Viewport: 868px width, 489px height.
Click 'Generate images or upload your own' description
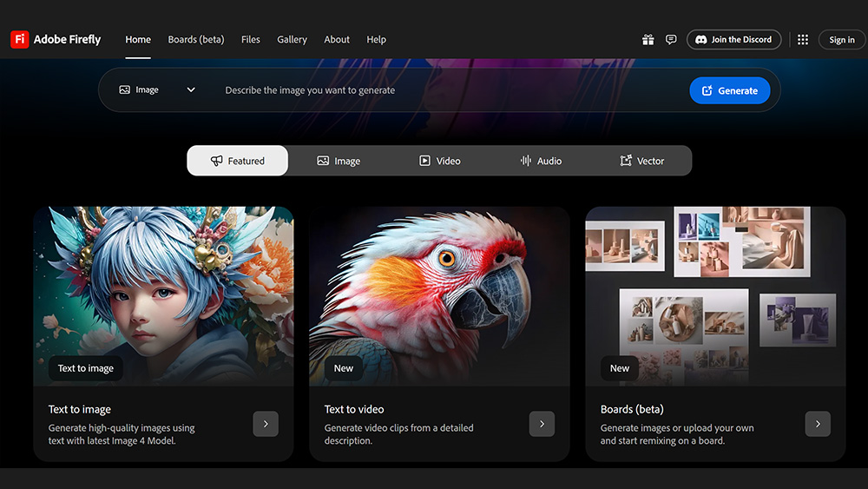click(677, 428)
